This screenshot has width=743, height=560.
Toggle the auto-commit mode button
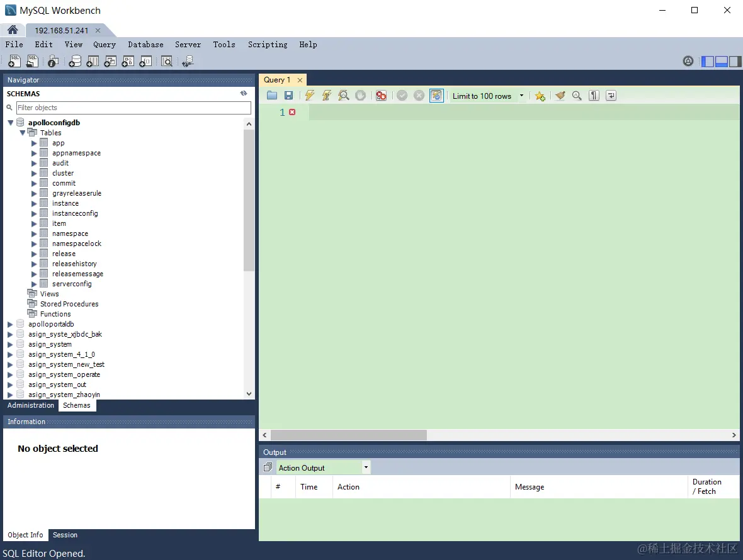(x=436, y=96)
